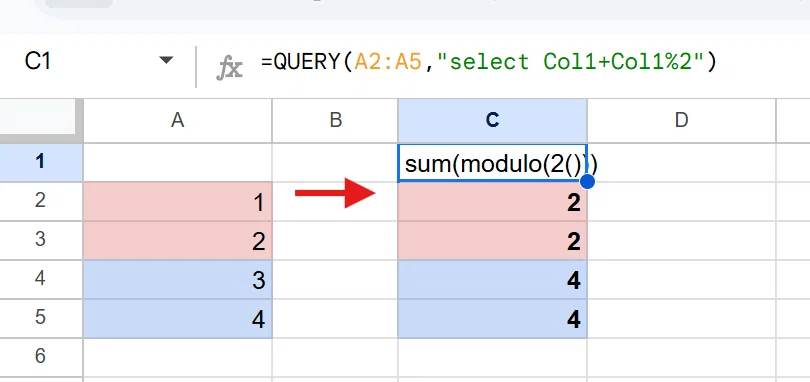Click the red arrow image in column B
Viewport: 810px width, 382px height.
[x=335, y=193]
